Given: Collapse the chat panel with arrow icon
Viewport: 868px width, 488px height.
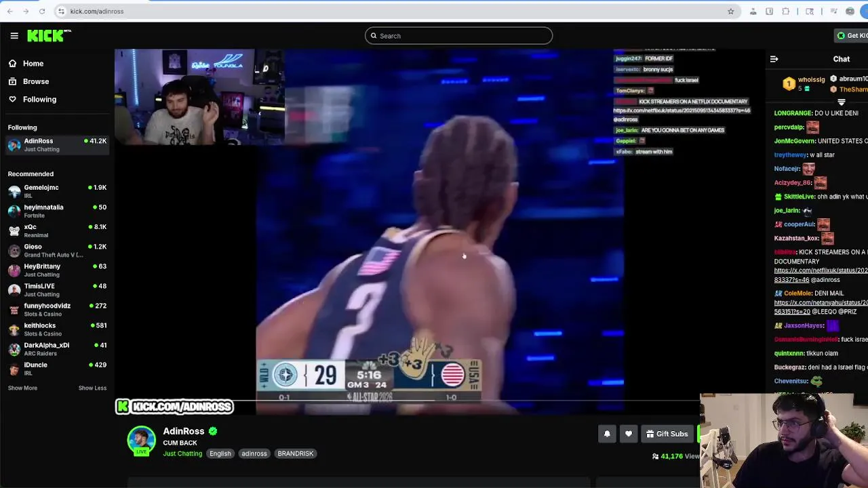Looking at the screenshot, I should coord(774,59).
